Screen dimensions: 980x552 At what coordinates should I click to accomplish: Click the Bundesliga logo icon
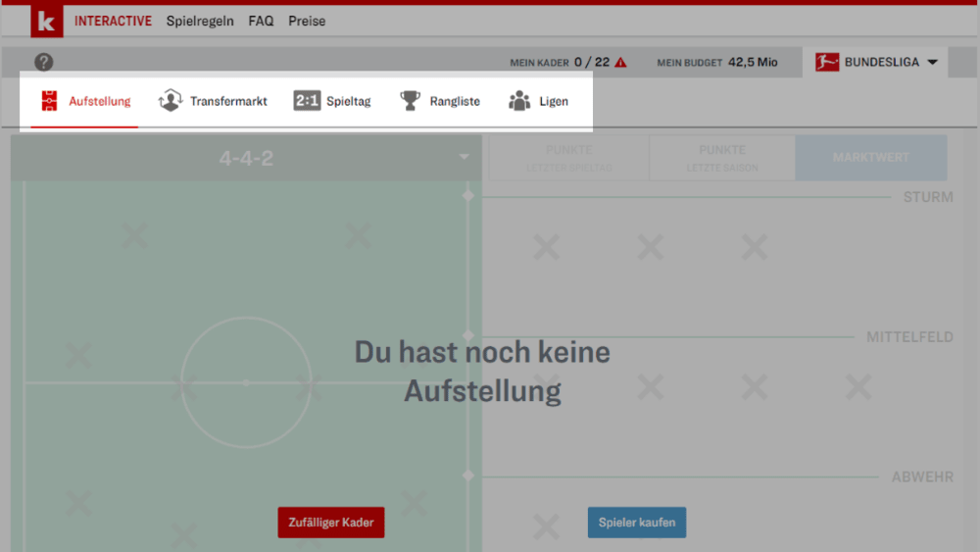point(827,62)
